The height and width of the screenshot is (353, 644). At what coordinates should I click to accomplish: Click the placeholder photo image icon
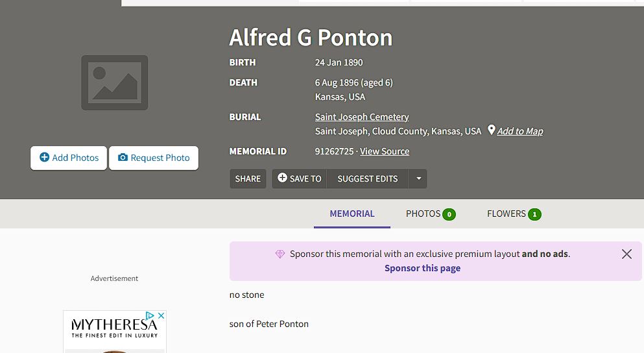click(x=115, y=82)
